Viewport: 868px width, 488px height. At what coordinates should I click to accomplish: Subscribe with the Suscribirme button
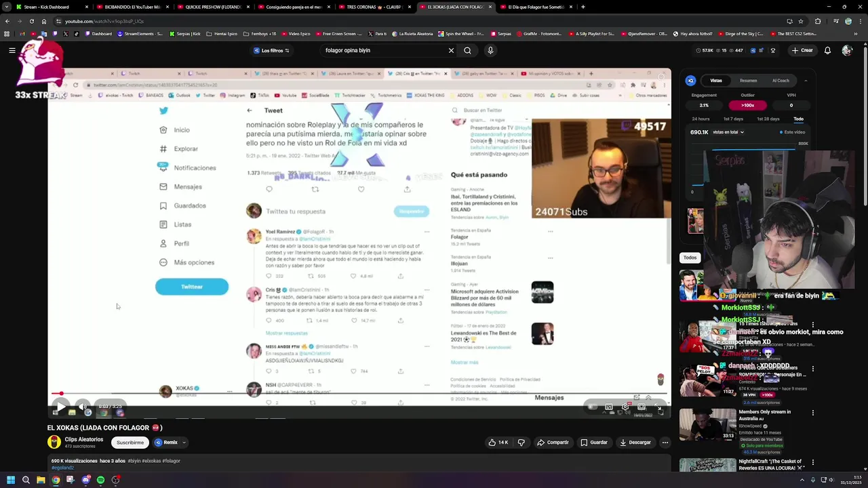[130, 443]
